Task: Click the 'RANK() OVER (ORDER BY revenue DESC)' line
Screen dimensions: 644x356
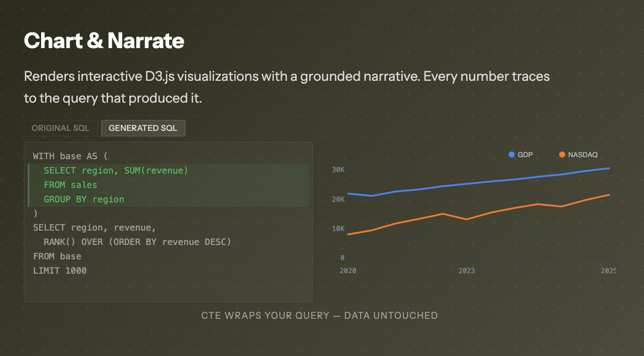Action: tap(137, 242)
